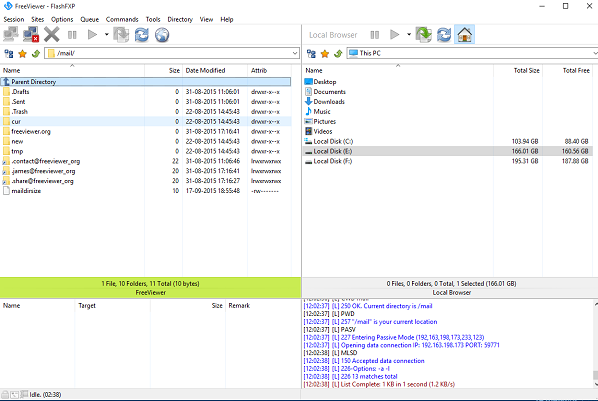Click the greyed Transfer Queue icon in left toolbar

point(121,35)
